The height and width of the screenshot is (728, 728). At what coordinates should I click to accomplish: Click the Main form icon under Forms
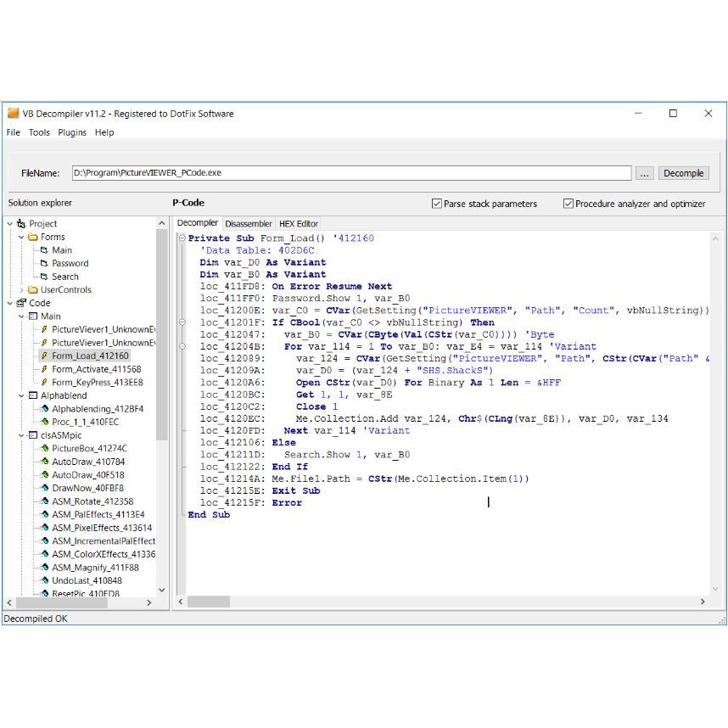[44, 250]
